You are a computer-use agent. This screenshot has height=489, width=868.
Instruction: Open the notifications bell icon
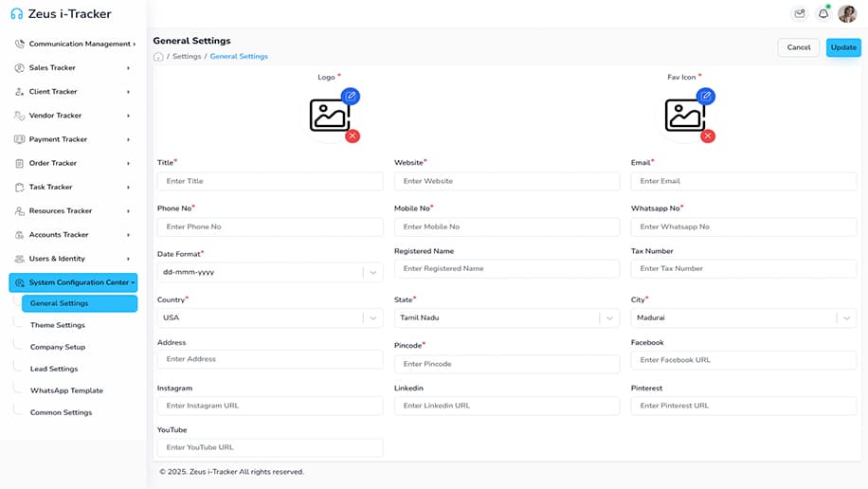click(x=823, y=14)
